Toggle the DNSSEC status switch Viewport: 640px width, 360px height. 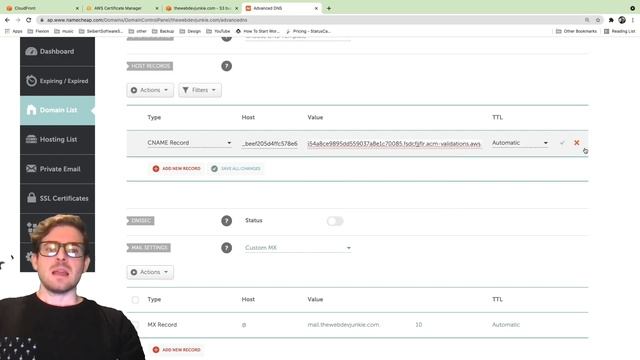point(335,221)
